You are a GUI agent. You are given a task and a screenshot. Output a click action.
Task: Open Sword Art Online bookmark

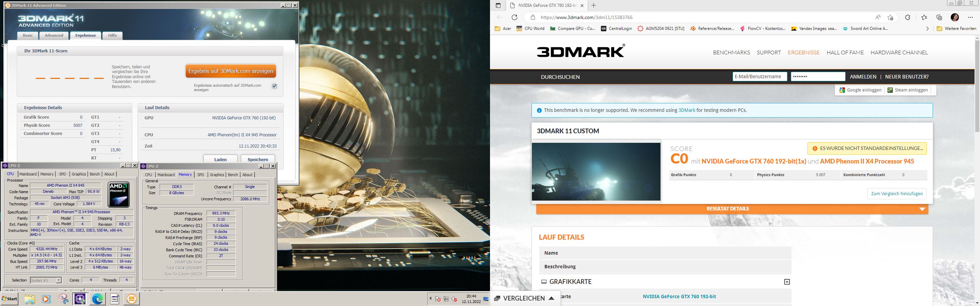click(x=865, y=29)
